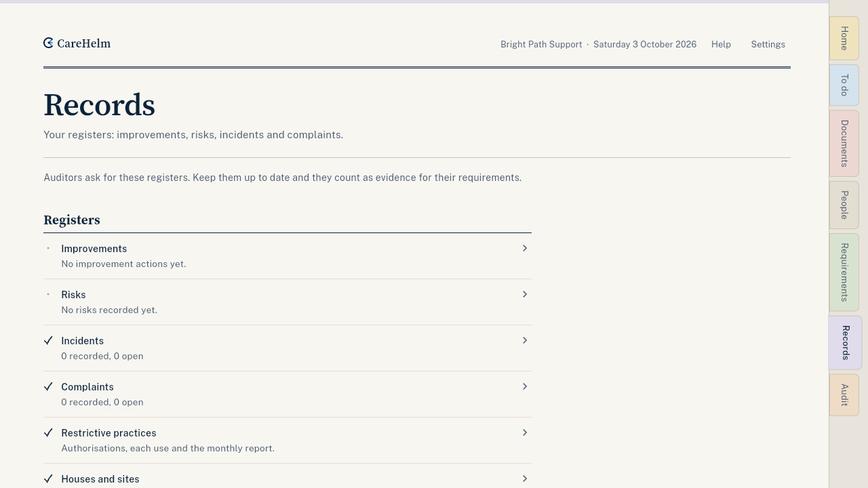Expand the Restrictive practices chevron
The height and width of the screenshot is (488, 868).
tap(524, 432)
